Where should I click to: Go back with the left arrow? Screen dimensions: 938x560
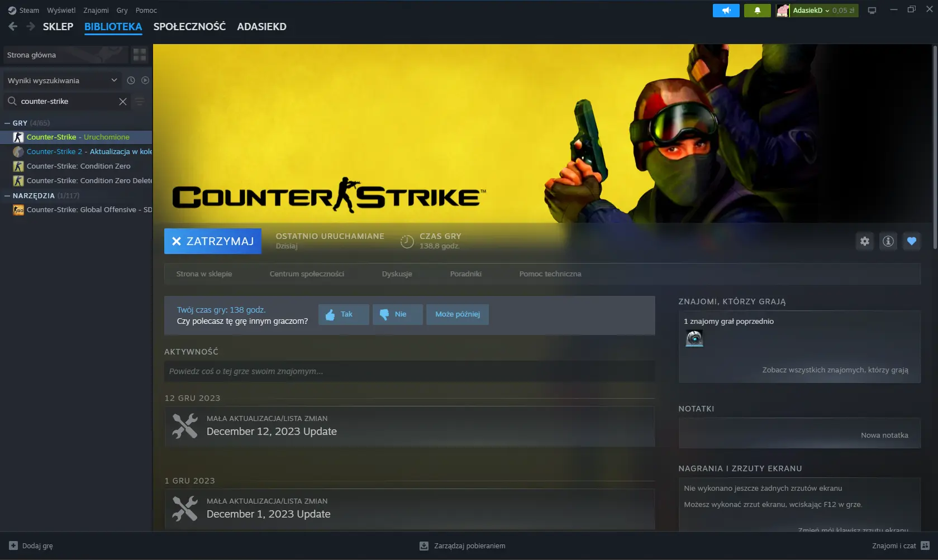[13, 26]
